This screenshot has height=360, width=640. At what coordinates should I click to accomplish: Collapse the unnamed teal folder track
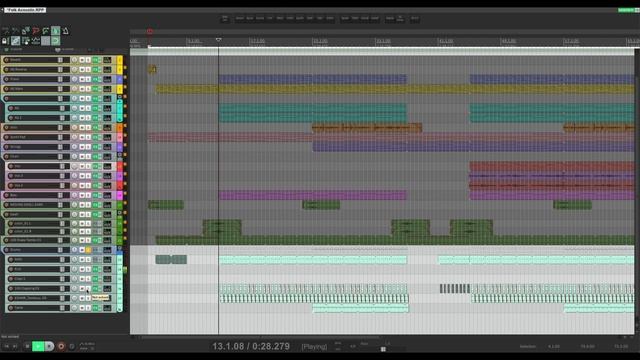pos(120,97)
